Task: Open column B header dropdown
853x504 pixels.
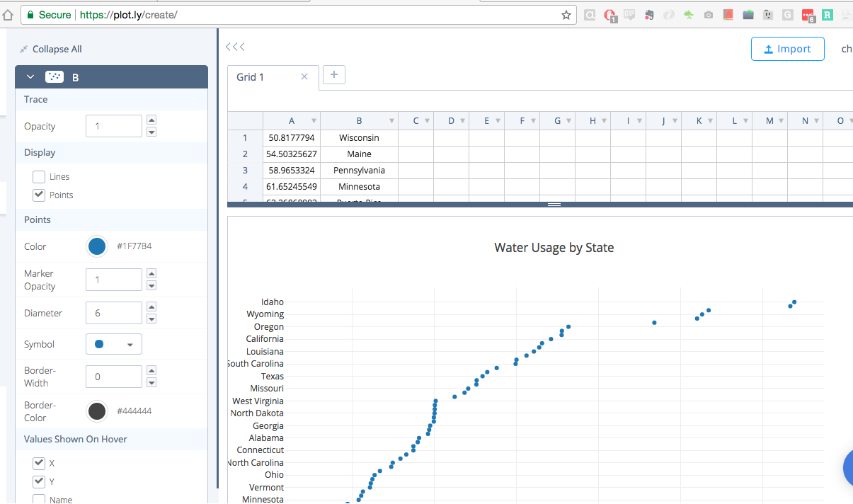Action: pyautogui.click(x=391, y=121)
